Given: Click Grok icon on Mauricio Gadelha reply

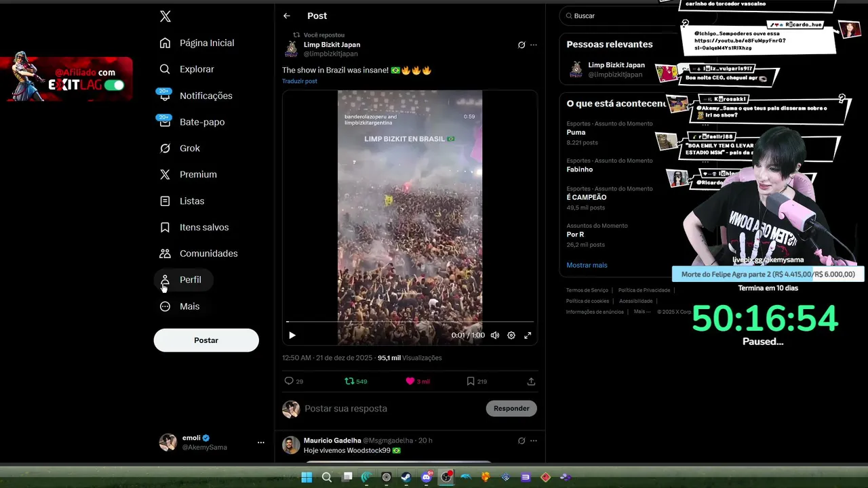Looking at the screenshot, I should coord(521,441).
